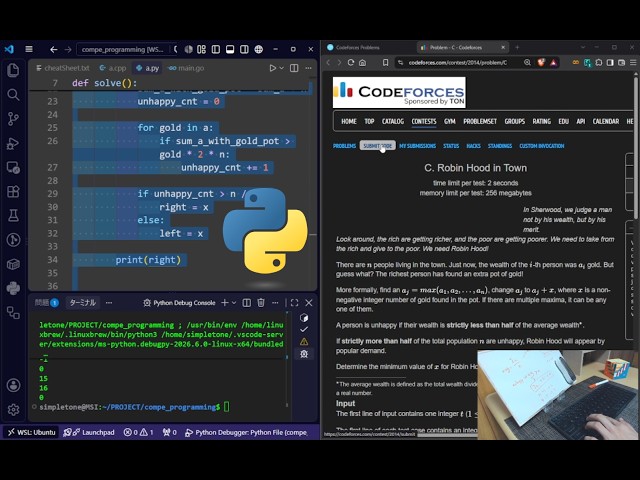Viewport: 640px width, 480px height.
Task: Open the Testing flask view
Action: (13, 216)
